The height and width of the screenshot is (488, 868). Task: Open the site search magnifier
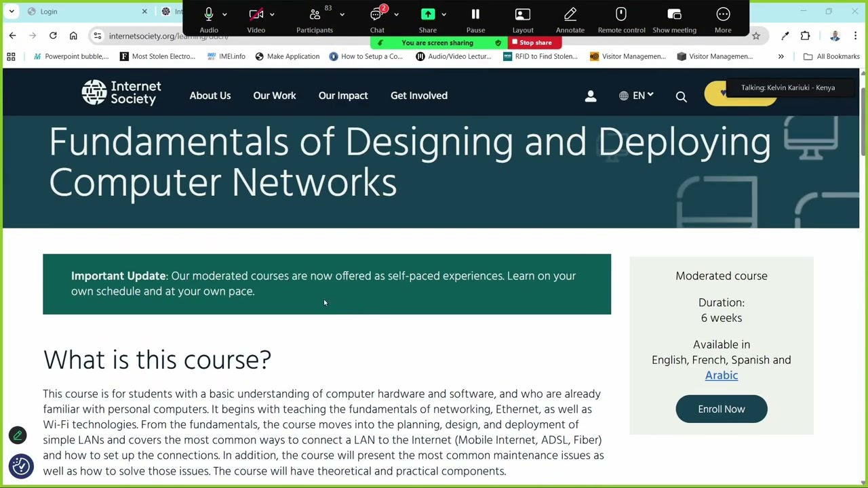[x=682, y=97]
